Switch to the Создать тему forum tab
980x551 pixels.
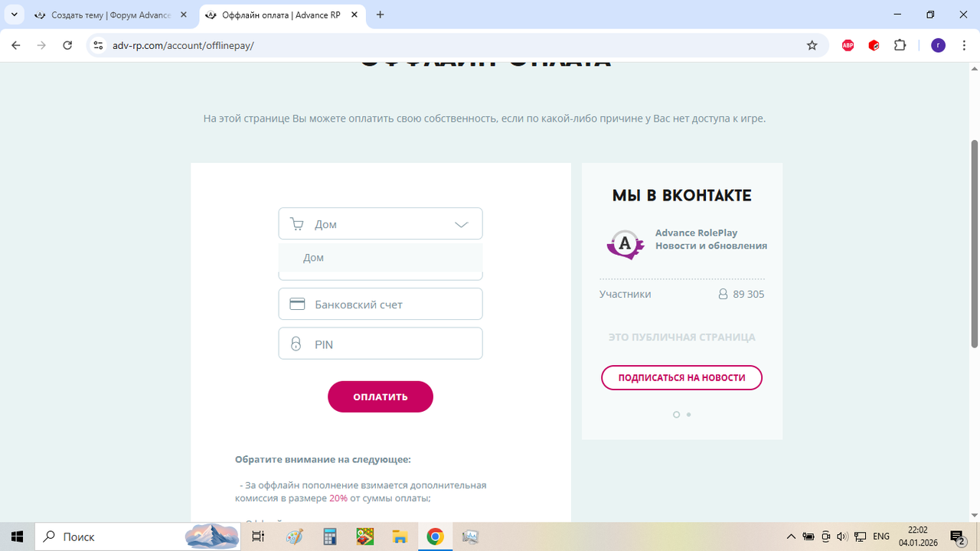coord(112,15)
